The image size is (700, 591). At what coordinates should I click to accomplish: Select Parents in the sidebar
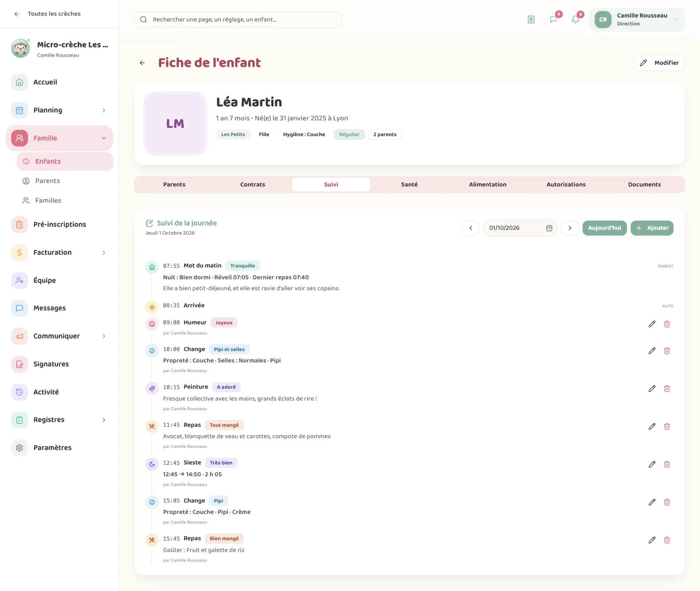pyautogui.click(x=48, y=181)
